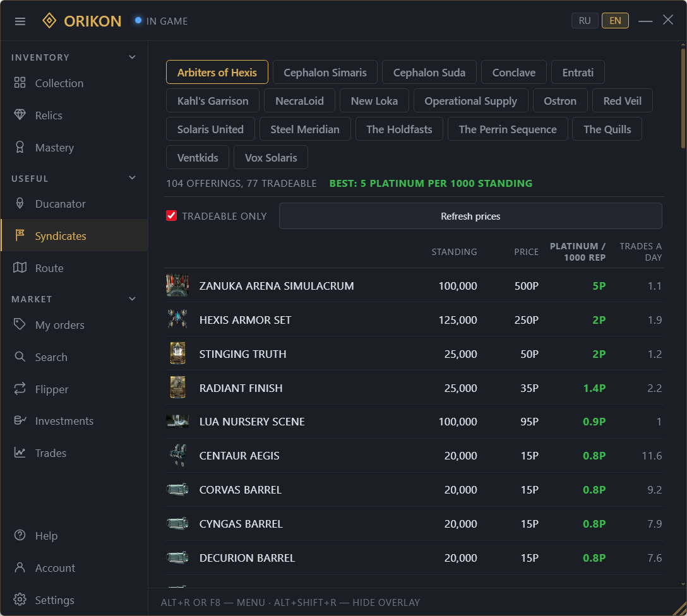Click the Lua Nursery Scene thumbnail
687x616 pixels.
tap(177, 421)
